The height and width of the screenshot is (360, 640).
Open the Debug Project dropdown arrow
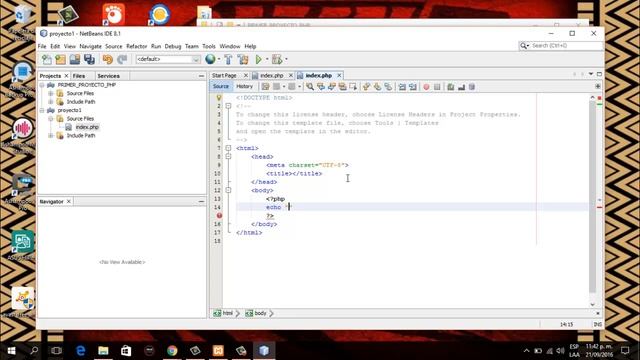[286, 60]
